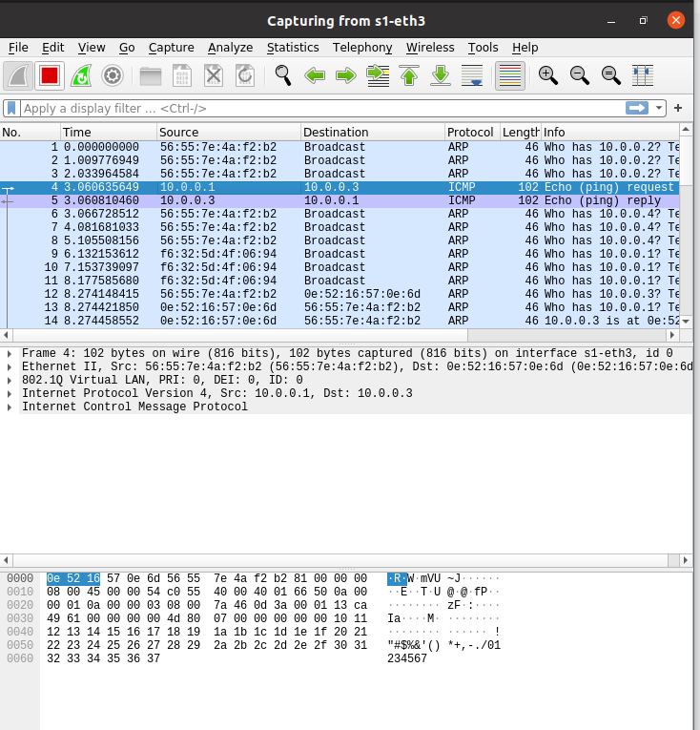Go back in packet history green left arrow
Viewport: 700px width, 730px height.
pos(315,75)
